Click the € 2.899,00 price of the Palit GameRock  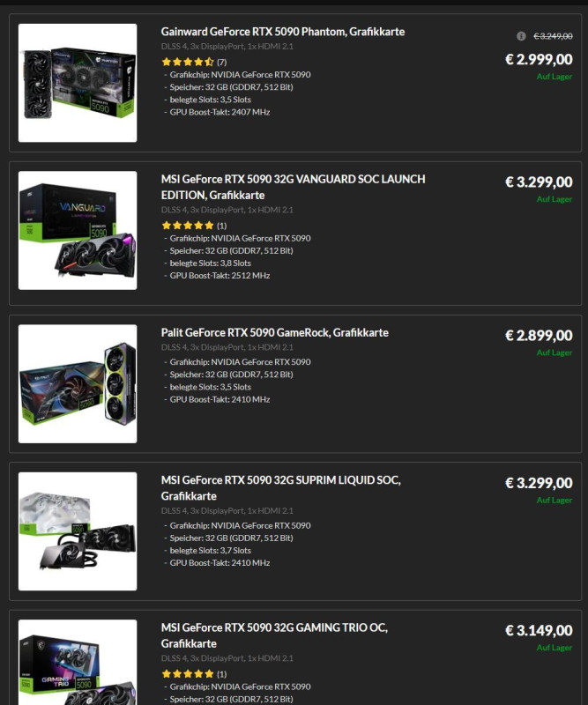click(x=539, y=336)
